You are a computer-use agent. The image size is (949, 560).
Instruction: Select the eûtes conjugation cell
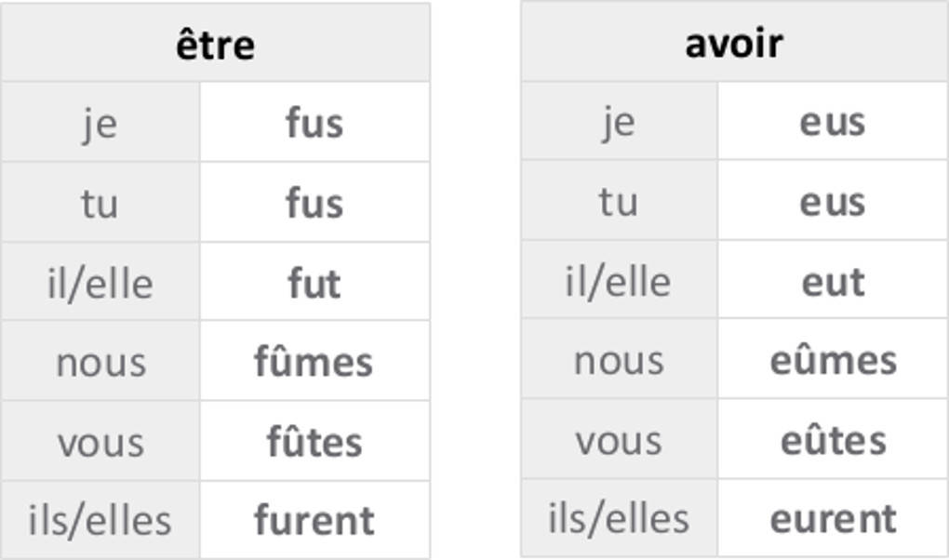(x=833, y=441)
